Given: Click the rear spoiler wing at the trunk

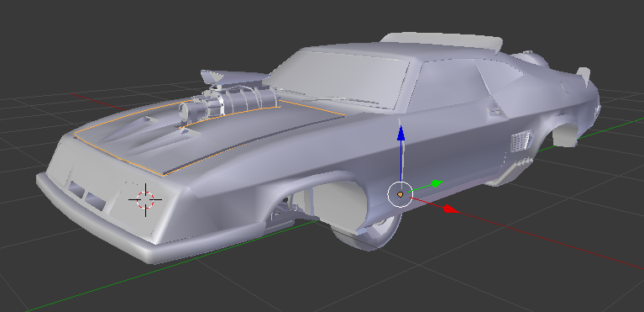Looking at the screenshot, I should point(584,76).
